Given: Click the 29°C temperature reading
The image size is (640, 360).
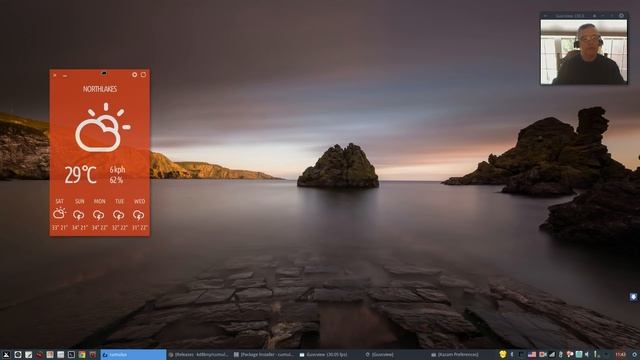Looking at the screenshot, I should (x=80, y=175).
